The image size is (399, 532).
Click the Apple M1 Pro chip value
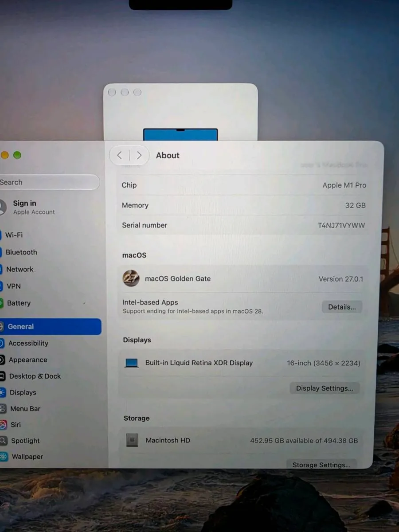point(344,185)
